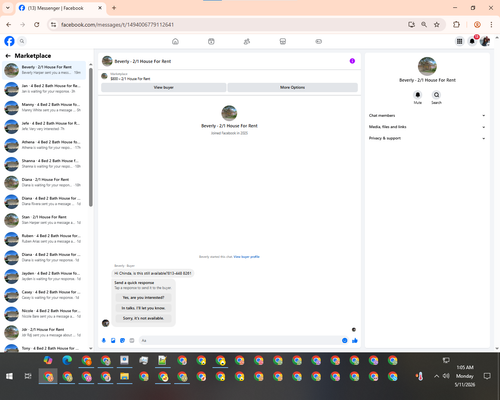
Task: Open the Gaming icon in top navigation
Action: (319, 41)
